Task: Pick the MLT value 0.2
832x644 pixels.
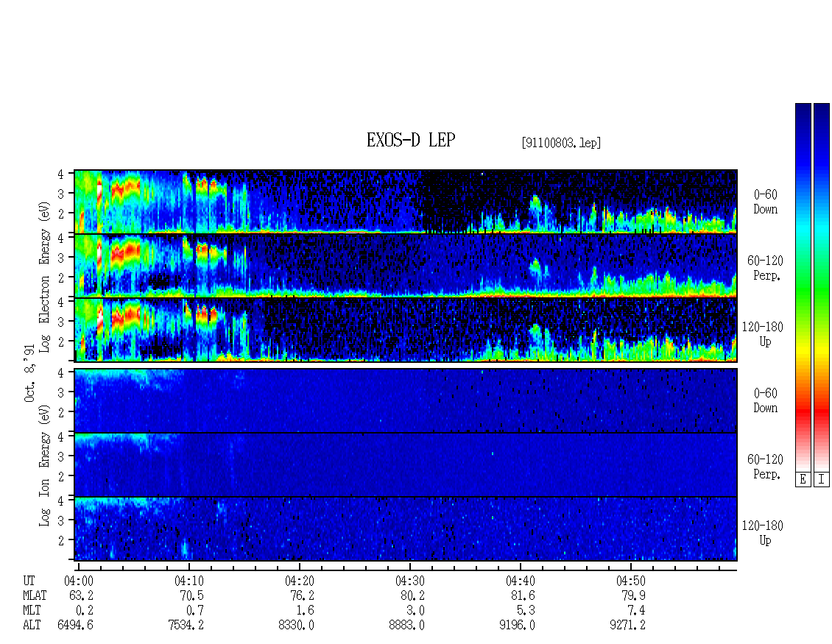Action: pos(85,611)
